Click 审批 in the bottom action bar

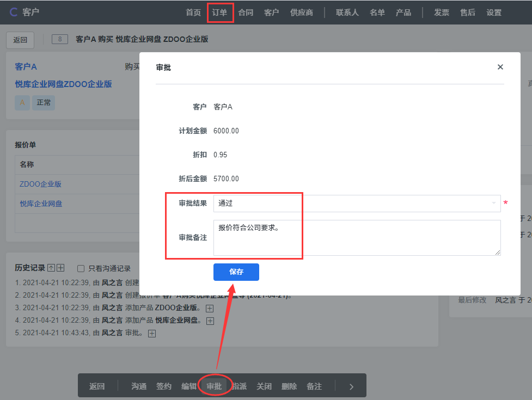click(x=214, y=386)
